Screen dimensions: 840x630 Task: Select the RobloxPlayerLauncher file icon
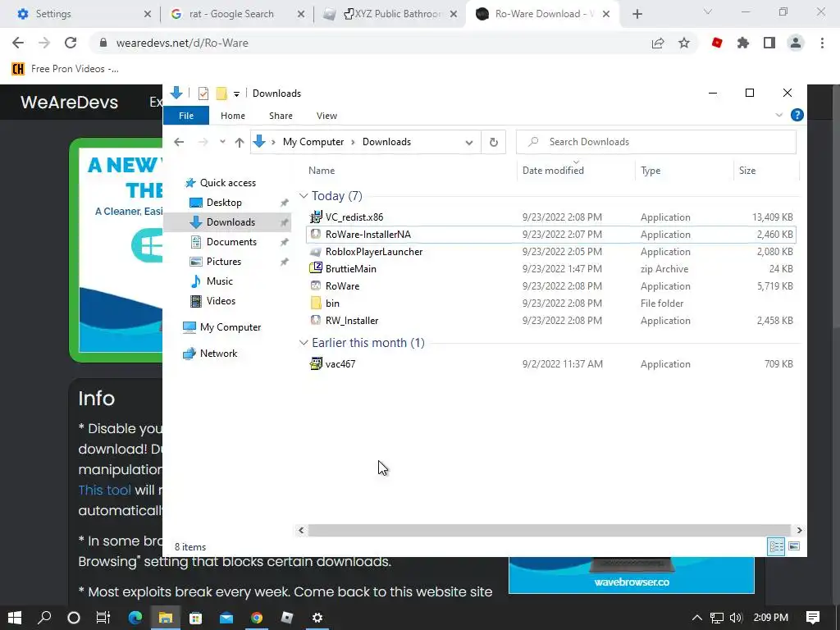pyautogui.click(x=316, y=252)
